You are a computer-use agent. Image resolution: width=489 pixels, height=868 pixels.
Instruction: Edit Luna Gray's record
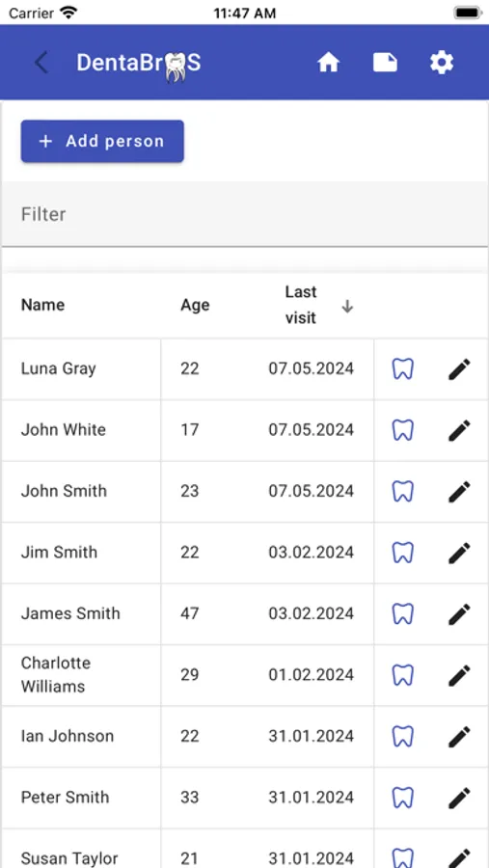pyautogui.click(x=459, y=369)
